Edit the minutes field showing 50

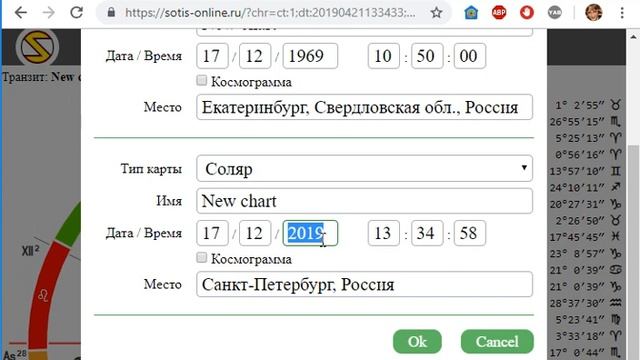coord(427,56)
